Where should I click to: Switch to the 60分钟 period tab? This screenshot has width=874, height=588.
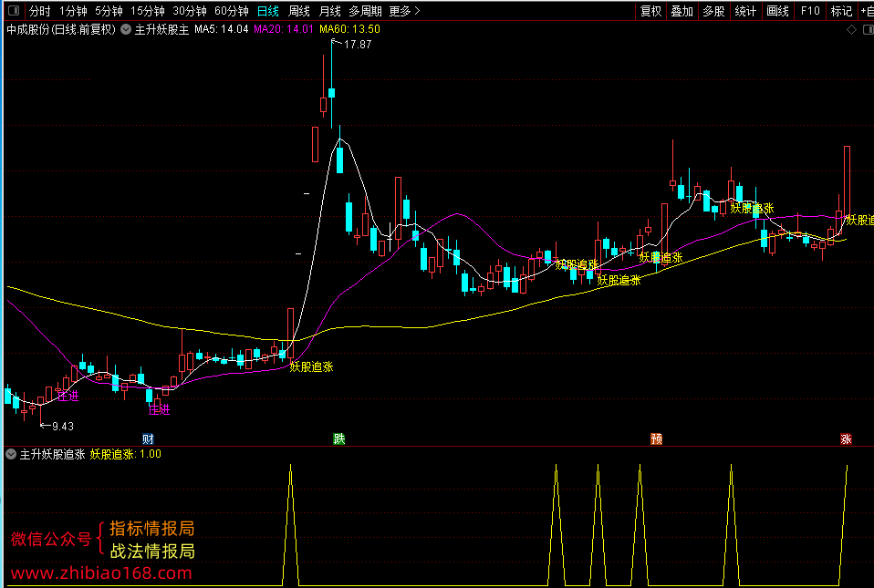[232, 11]
